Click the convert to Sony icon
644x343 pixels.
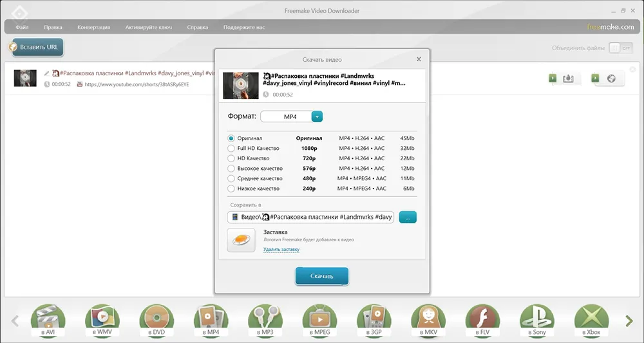[x=537, y=321]
